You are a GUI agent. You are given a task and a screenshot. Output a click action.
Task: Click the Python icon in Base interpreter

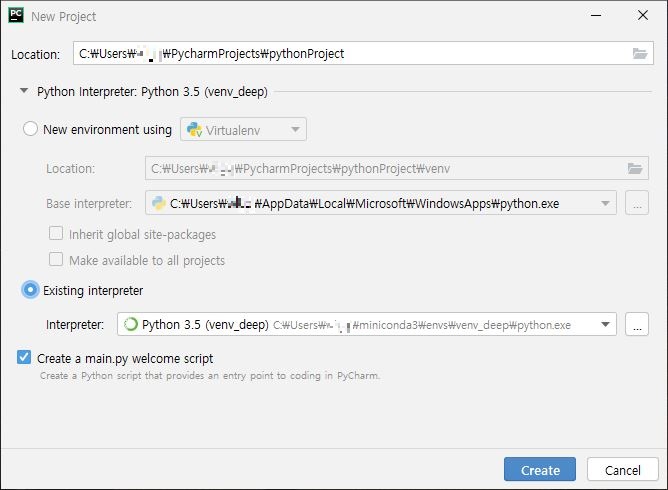pos(159,203)
